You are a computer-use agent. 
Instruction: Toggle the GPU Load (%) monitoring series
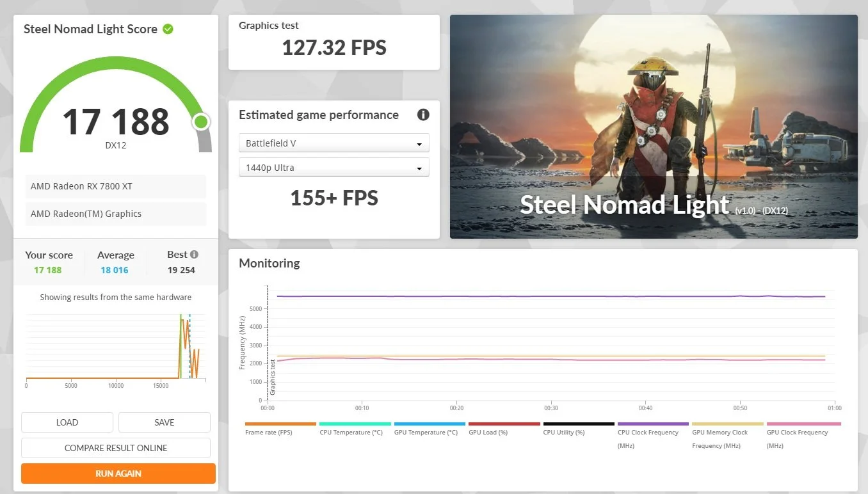(x=504, y=423)
